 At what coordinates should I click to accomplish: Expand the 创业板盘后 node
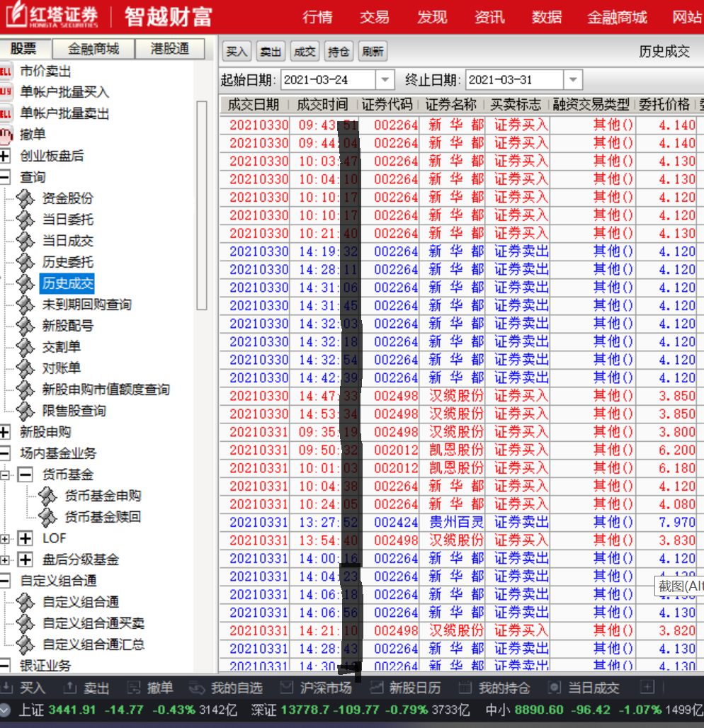5,156
